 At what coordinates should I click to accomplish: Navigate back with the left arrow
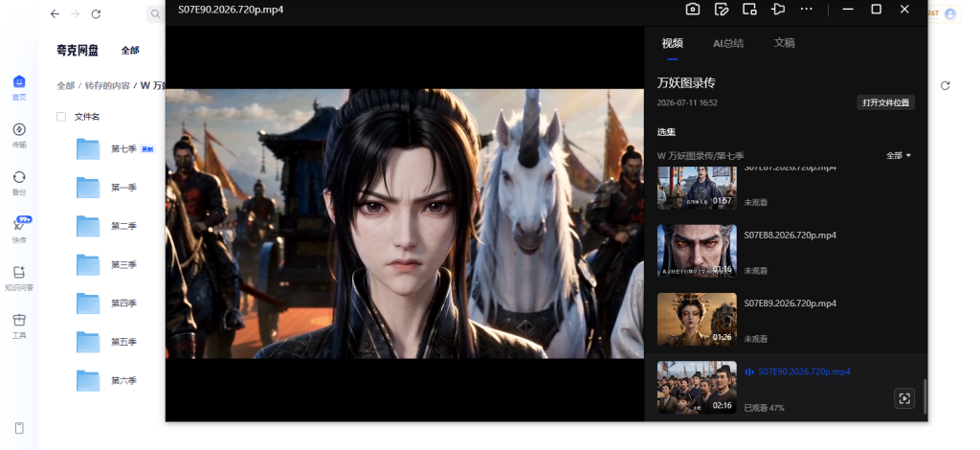tap(55, 13)
